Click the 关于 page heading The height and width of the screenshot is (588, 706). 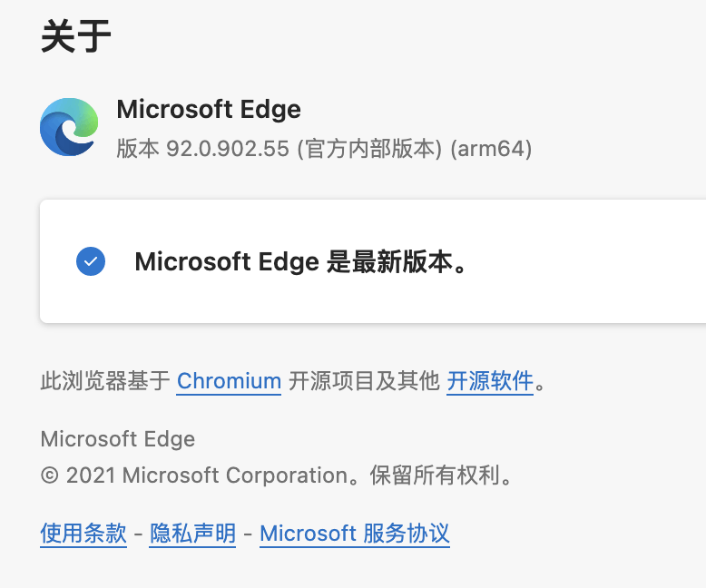click(76, 36)
